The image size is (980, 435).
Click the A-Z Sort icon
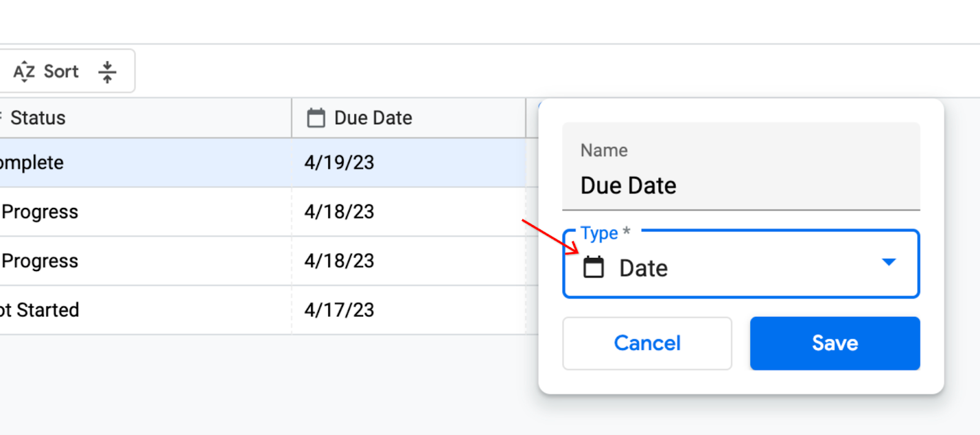pyautogui.click(x=24, y=70)
